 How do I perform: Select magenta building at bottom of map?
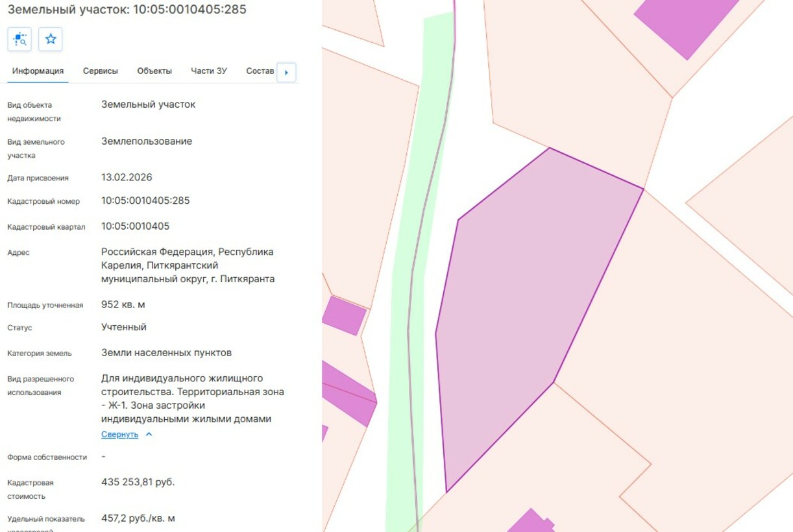click(529, 522)
